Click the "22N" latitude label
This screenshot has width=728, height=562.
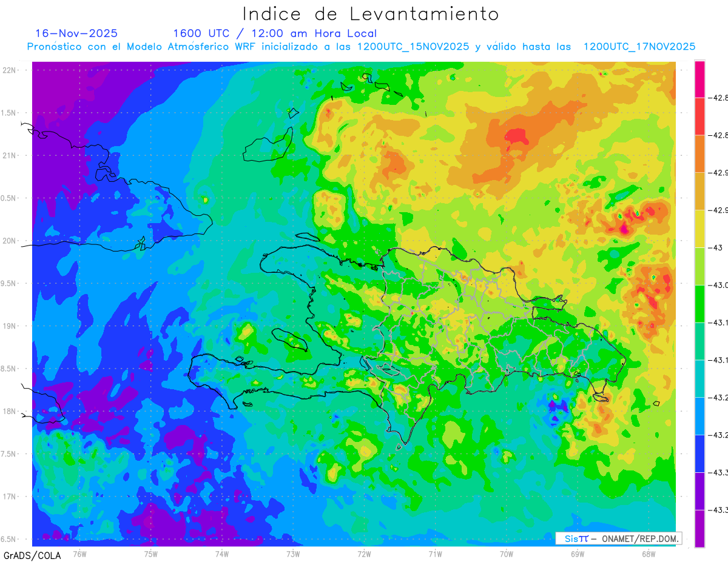pos(10,70)
